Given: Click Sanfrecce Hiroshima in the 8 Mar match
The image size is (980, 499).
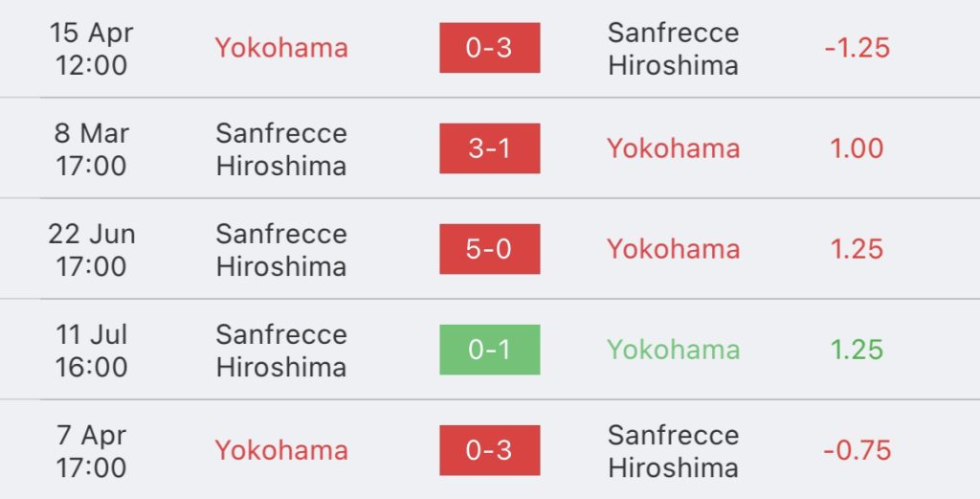Looking at the screenshot, I should [280, 148].
